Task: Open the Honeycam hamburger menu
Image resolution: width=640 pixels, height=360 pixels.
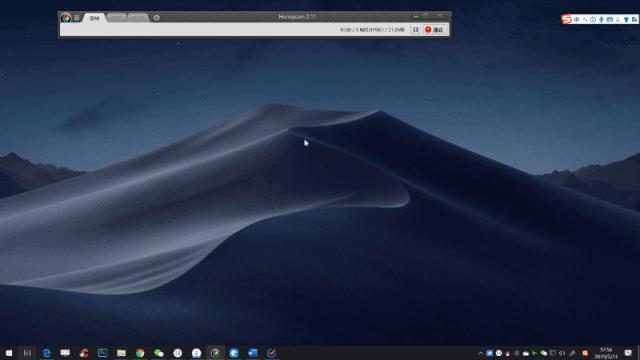Action: 76,18
